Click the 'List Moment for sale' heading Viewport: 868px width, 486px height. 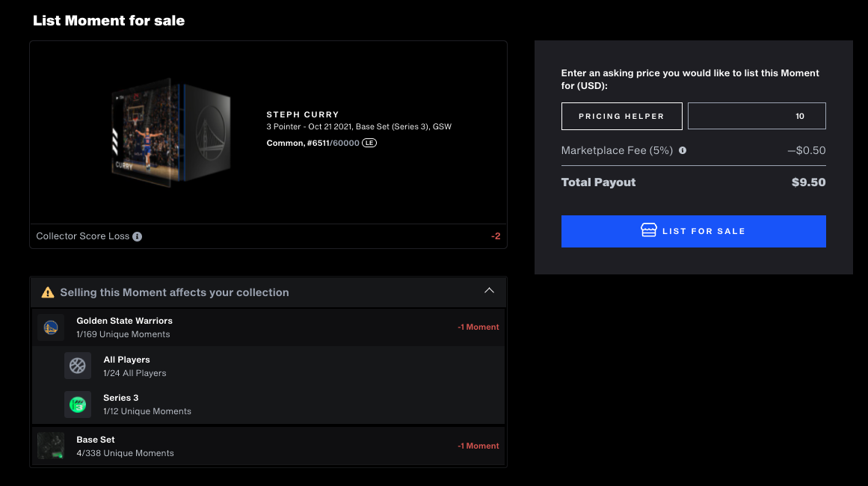click(108, 20)
